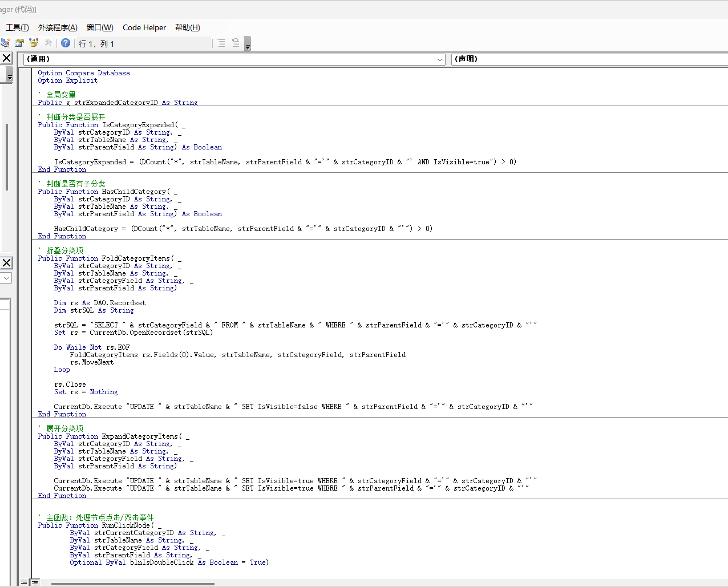728x587 pixels.
Task: Click the Indent toolbar icon
Action: pyautogui.click(x=221, y=43)
